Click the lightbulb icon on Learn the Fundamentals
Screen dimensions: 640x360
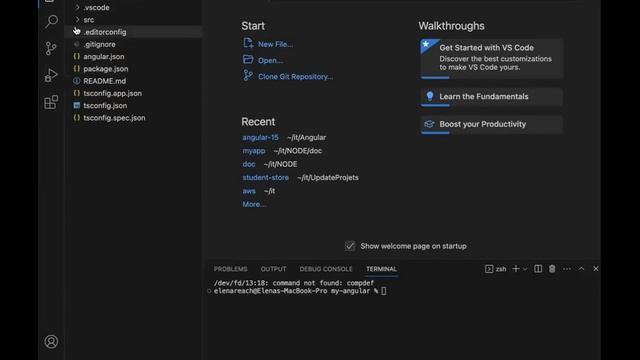(x=429, y=96)
